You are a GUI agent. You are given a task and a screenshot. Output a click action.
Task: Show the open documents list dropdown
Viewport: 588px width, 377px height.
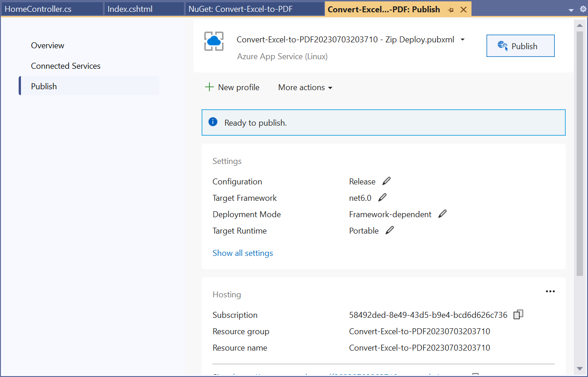[x=571, y=10]
